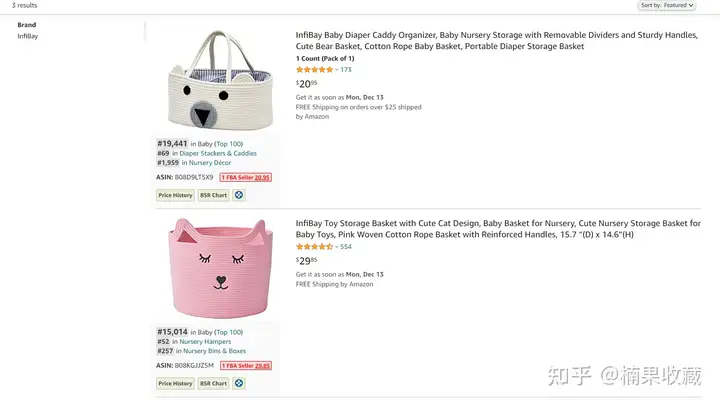
Task: Expand rating breakdown arrow beside 173 reviews
Action: [337, 70]
